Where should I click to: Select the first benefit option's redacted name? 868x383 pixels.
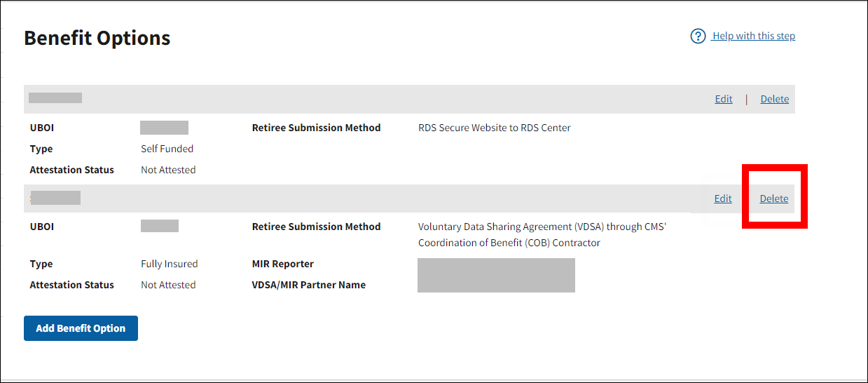click(x=55, y=98)
